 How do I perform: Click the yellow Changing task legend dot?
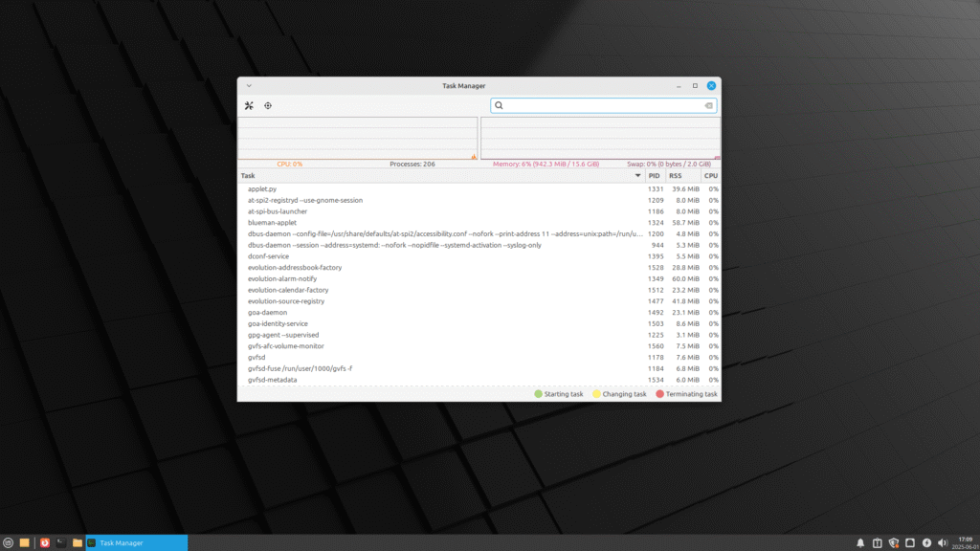pos(596,394)
